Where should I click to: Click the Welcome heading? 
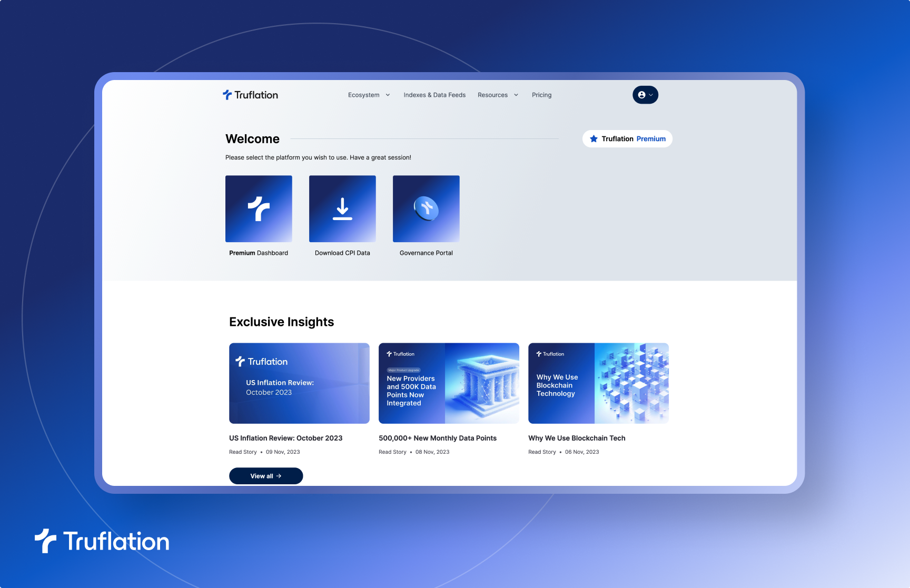(x=252, y=139)
